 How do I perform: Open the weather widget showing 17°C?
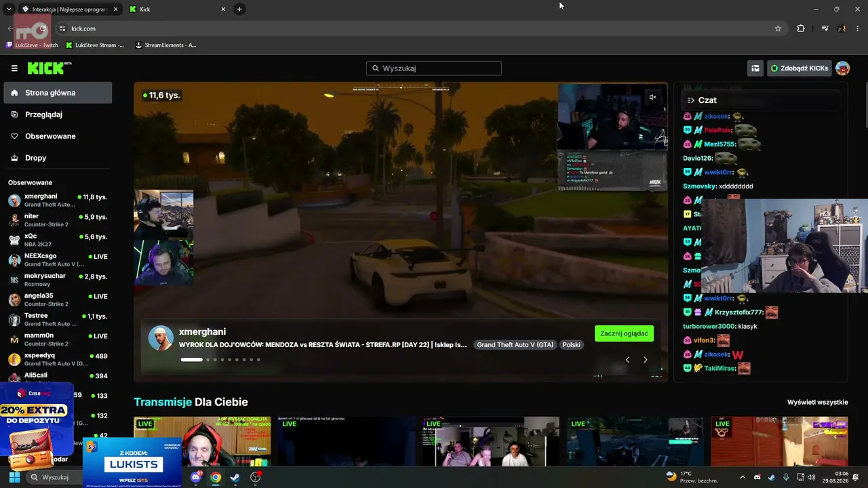(x=692, y=477)
